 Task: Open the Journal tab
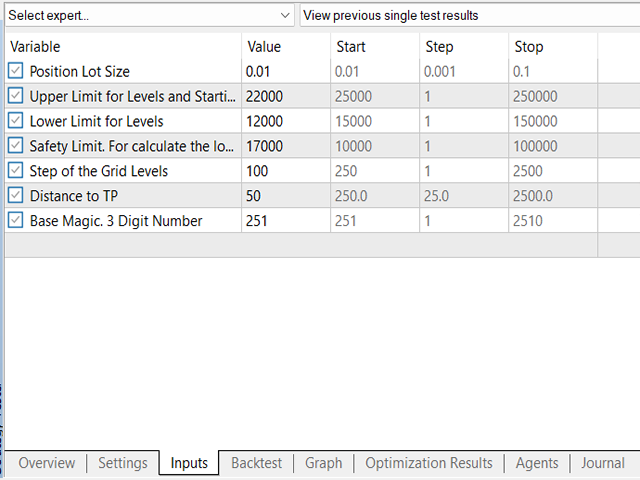click(x=603, y=463)
